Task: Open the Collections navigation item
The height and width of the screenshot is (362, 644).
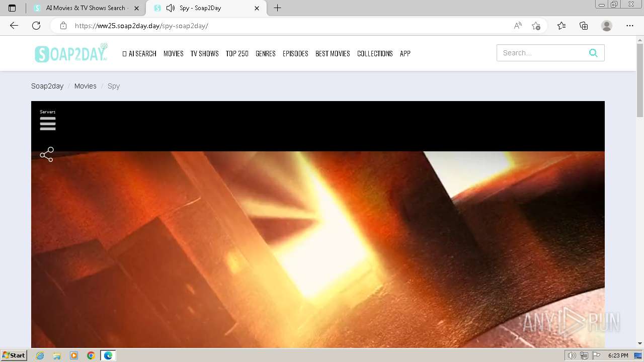Action: point(375,53)
